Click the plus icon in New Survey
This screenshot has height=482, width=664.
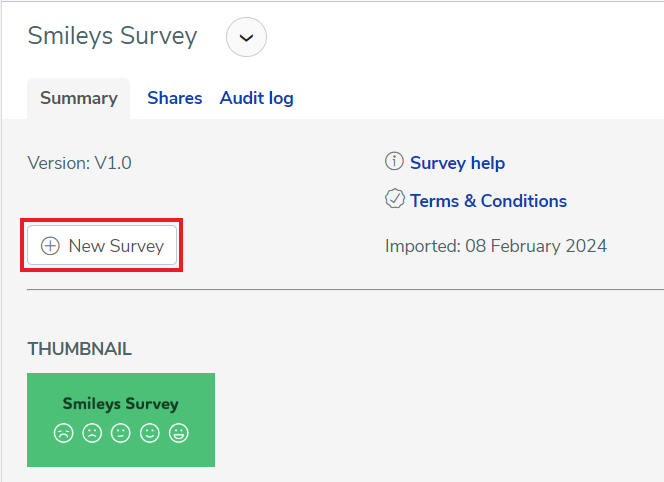pyautogui.click(x=50, y=246)
